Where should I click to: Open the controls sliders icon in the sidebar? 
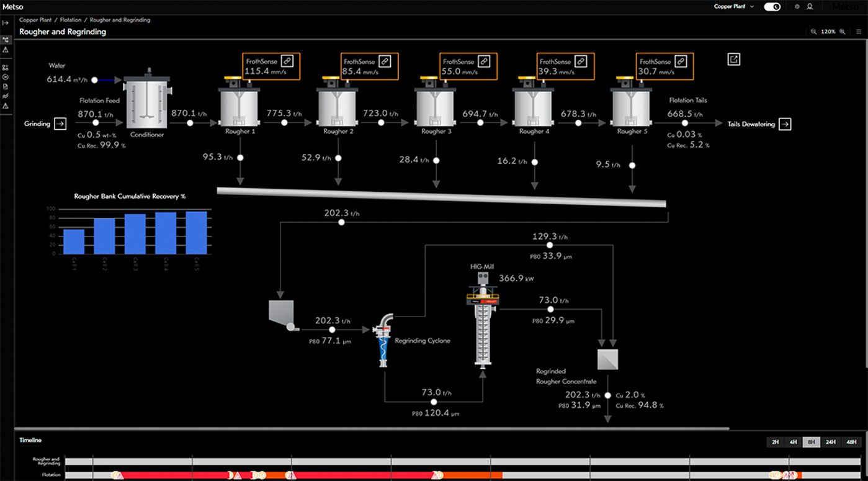6,68
